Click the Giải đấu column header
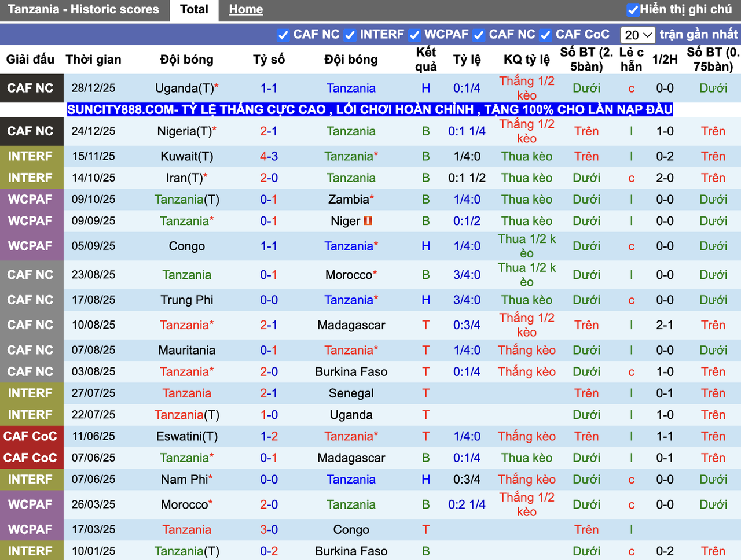741x560 pixels. coord(30,60)
